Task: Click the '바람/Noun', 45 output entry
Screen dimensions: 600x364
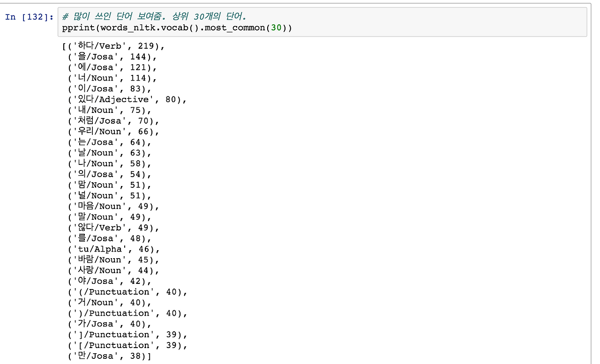Action: pyautogui.click(x=114, y=260)
